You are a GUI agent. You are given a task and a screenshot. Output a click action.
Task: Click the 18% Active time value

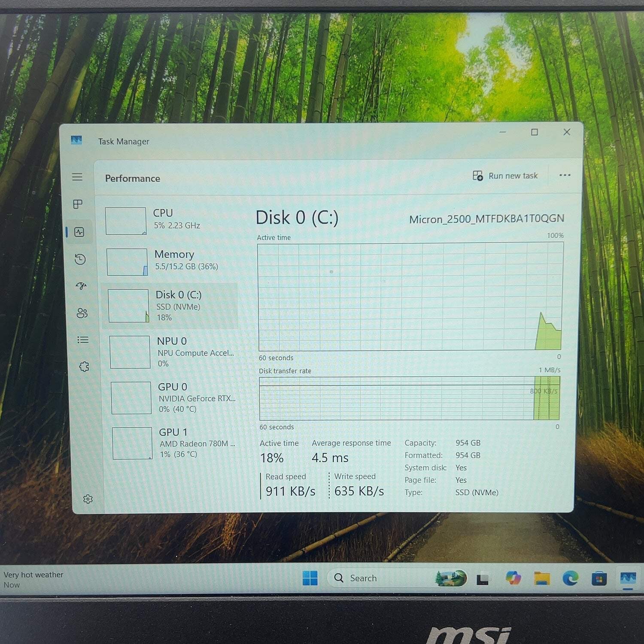coord(272,458)
